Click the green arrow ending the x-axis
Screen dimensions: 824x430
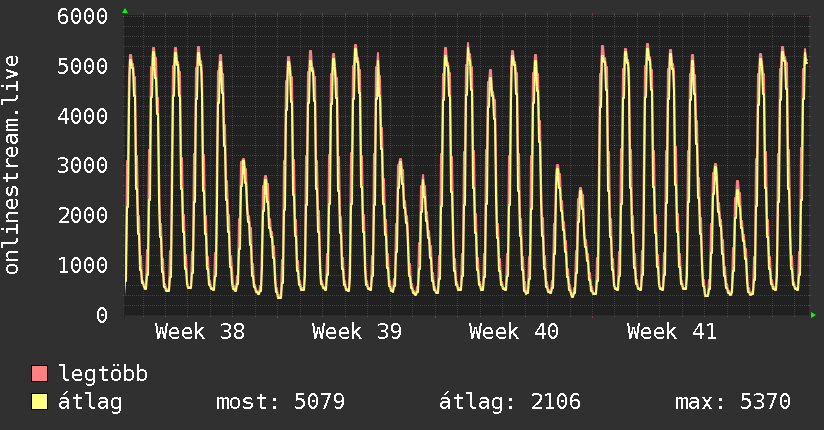(x=813, y=315)
